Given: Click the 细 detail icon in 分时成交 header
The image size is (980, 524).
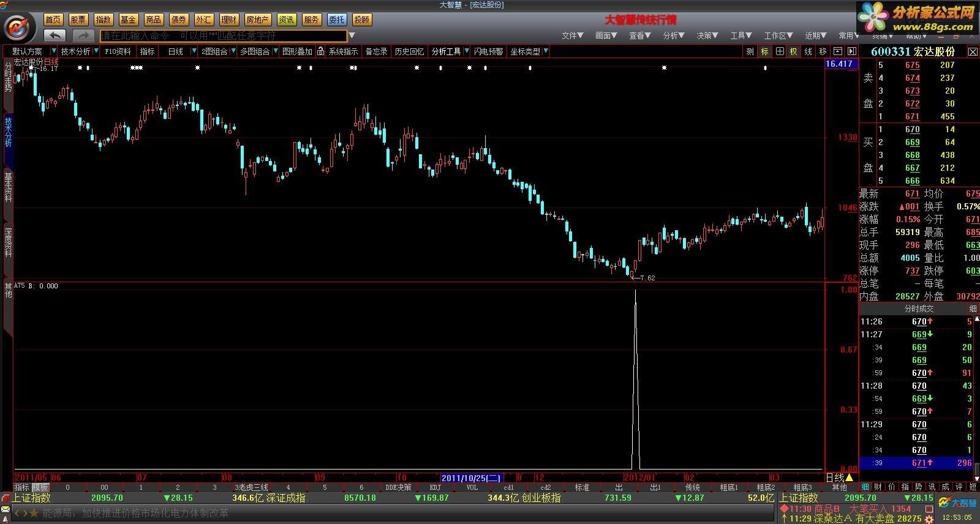Looking at the screenshot, I should pos(973,309).
